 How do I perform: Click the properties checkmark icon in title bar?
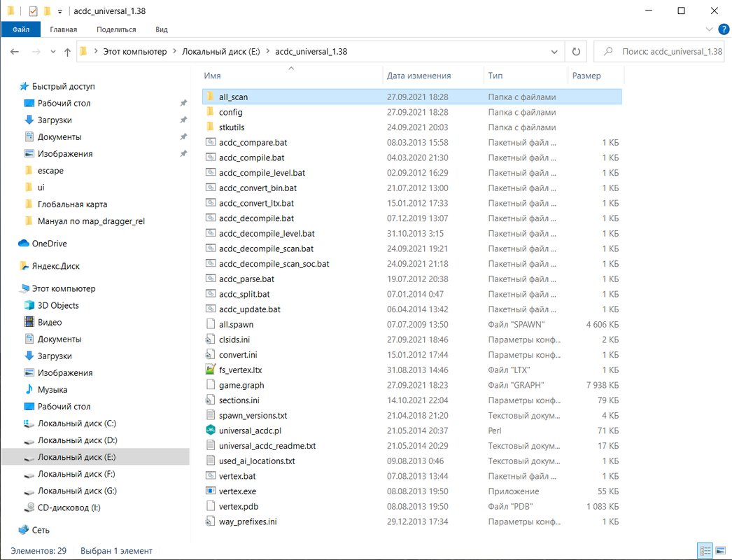click(x=33, y=10)
